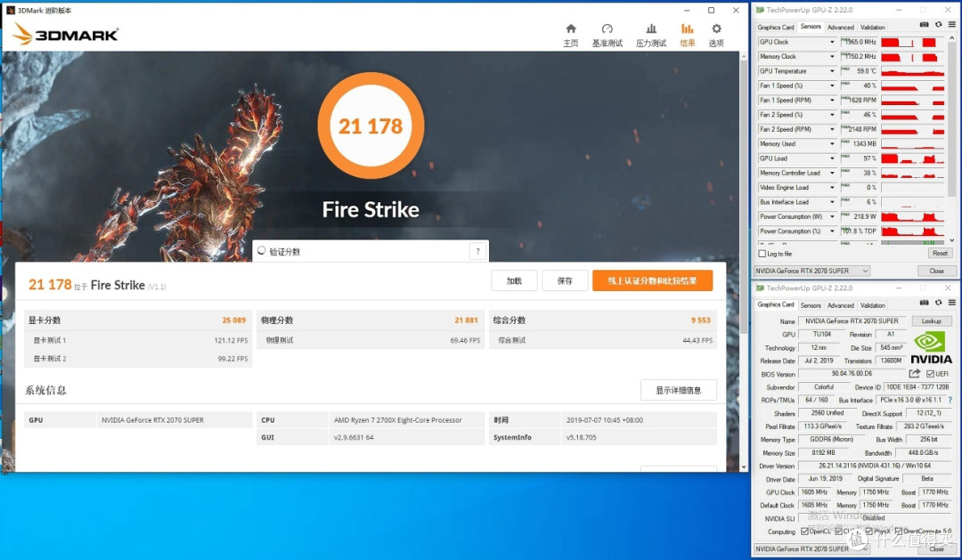Screen dimensions: 962x560
Task: Open the options (选项) gear icon
Action: pos(716,28)
